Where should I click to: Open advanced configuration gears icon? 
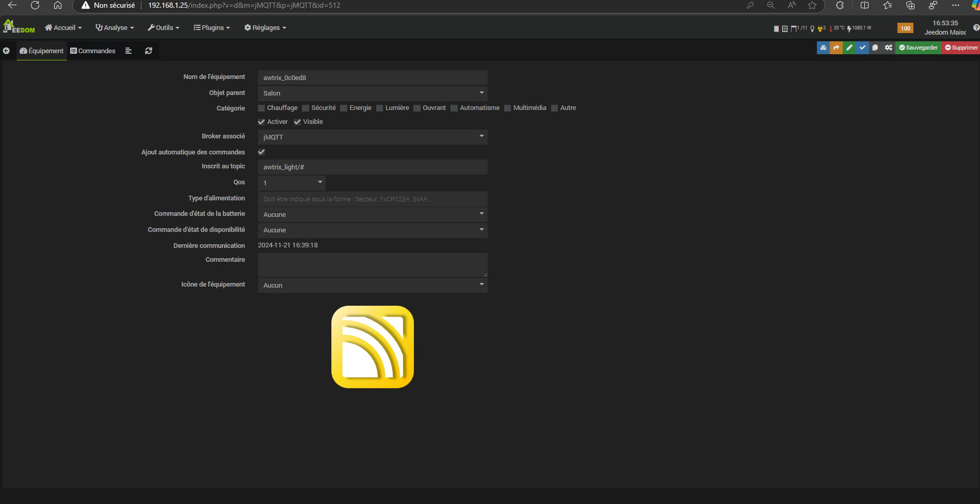click(x=888, y=48)
